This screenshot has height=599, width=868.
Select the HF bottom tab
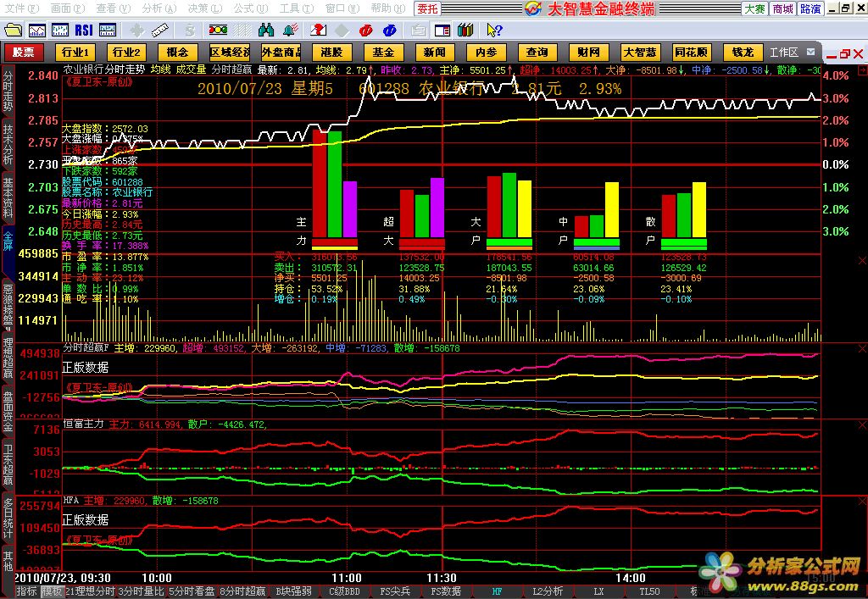click(497, 591)
